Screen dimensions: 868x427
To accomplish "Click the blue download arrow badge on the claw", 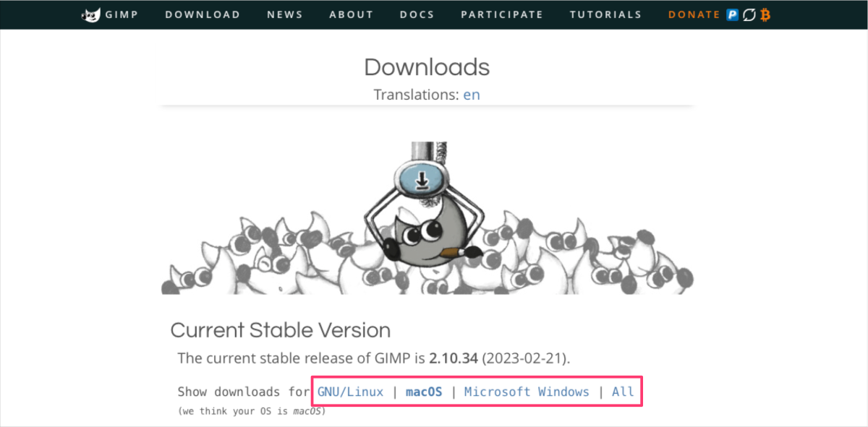I will (421, 178).
